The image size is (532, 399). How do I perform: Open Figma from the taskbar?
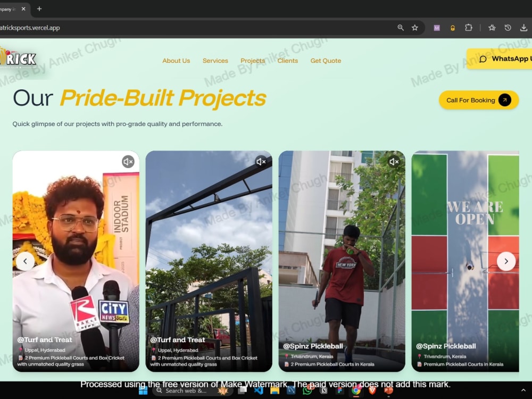[x=339, y=390]
